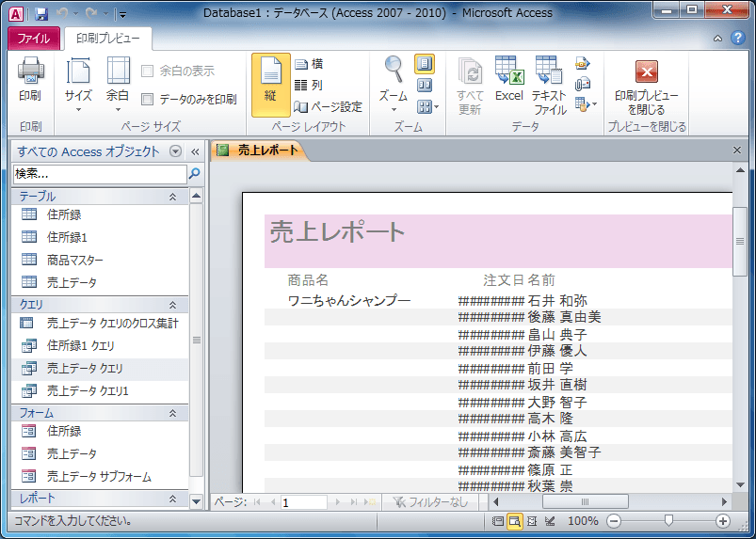Click the PDF/XPS export icon
The width and height of the screenshot is (756, 539).
583,63
